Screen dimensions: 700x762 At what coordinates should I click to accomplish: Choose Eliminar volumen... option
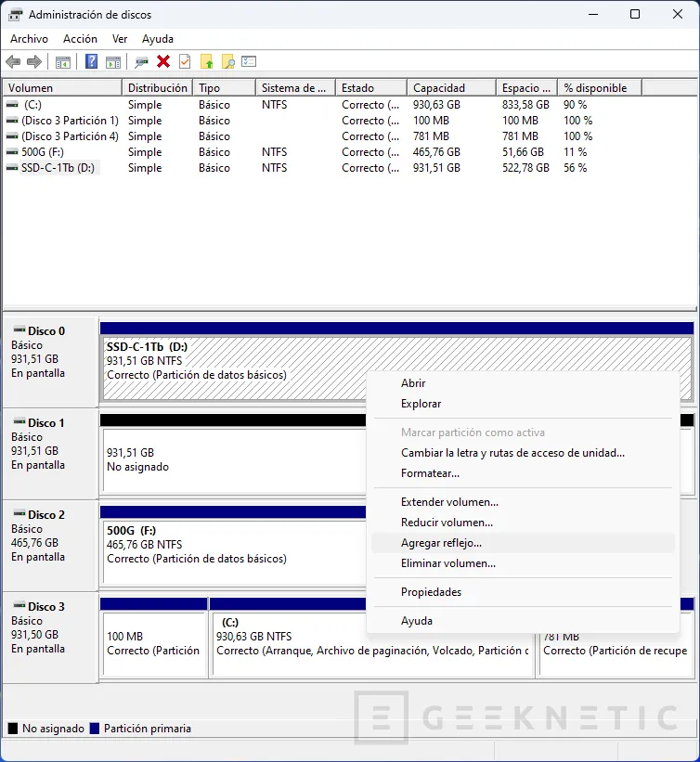pyautogui.click(x=523, y=563)
